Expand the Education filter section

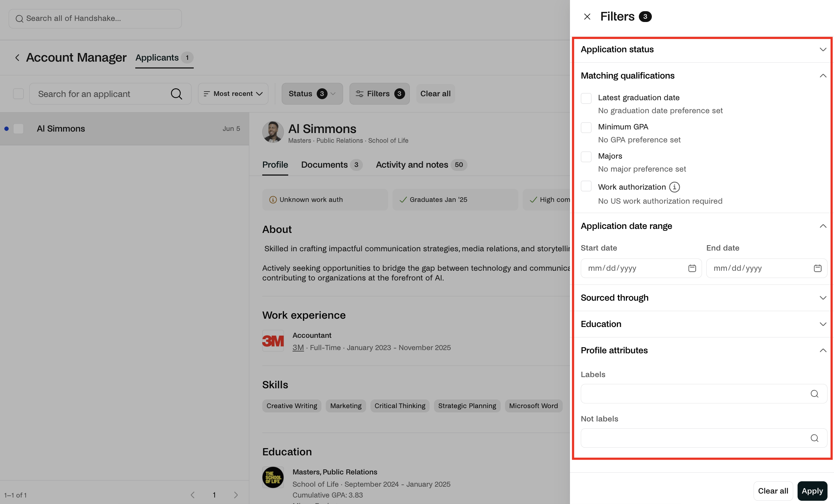(x=703, y=324)
